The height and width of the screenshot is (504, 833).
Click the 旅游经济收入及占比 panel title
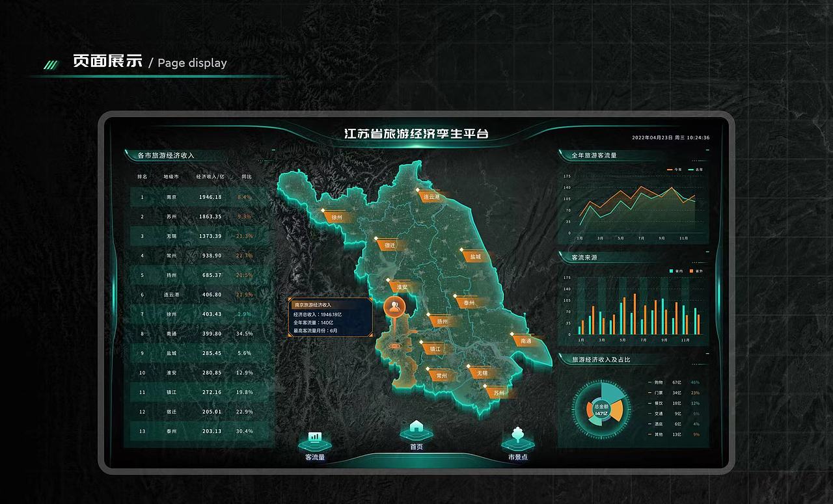601,360
